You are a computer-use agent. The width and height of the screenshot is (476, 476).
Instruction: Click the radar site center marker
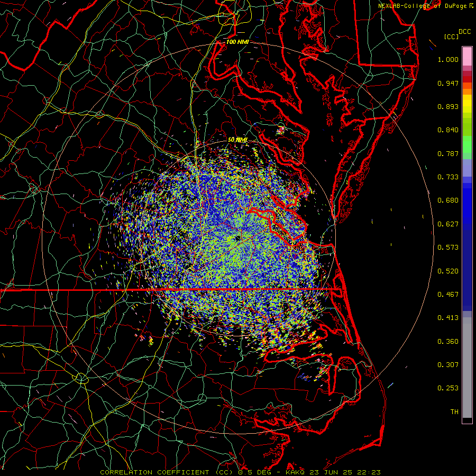[238, 238]
